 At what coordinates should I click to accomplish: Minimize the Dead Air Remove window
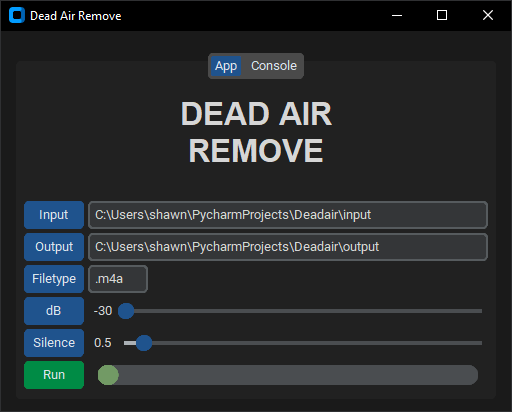pos(397,15)
